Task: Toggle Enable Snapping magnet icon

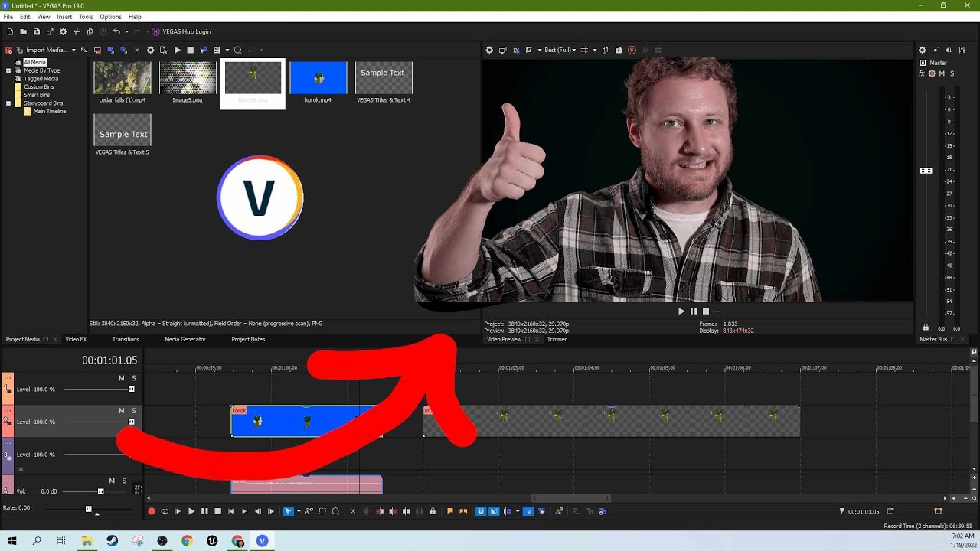Action: [481, 511]
